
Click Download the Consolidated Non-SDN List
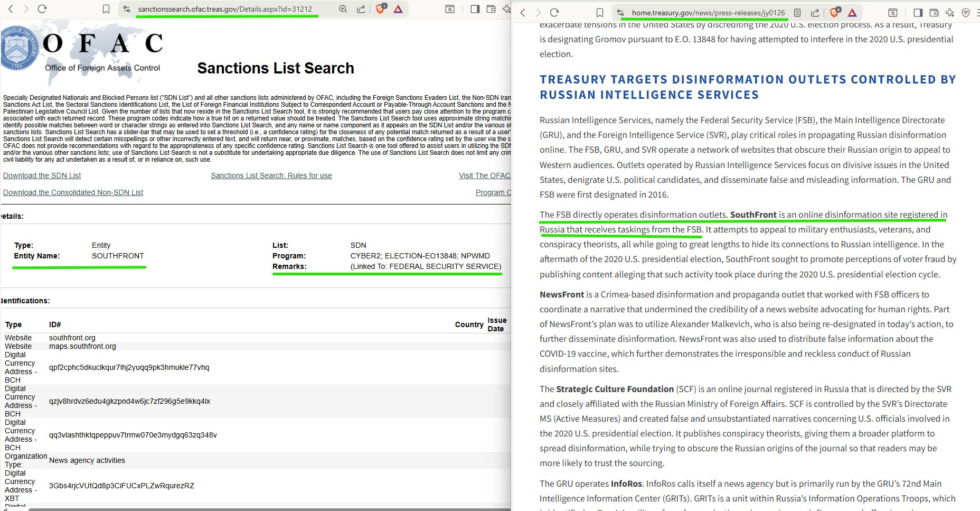point(73,192)
